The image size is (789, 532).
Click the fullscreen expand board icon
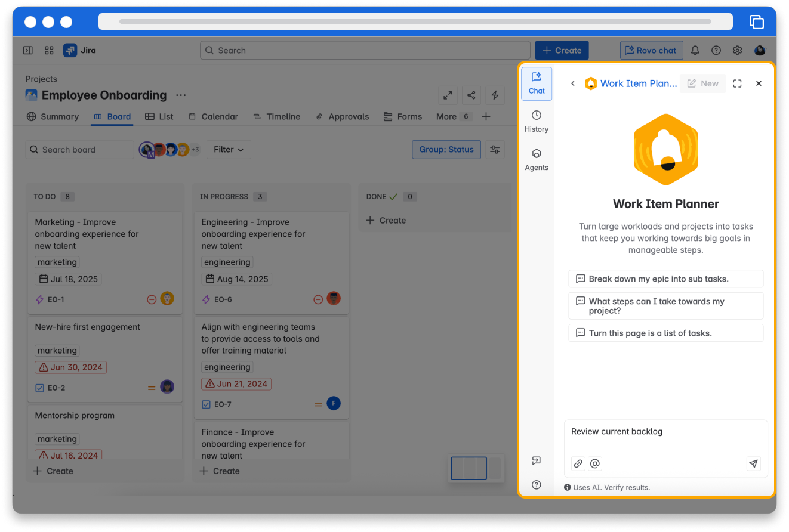[x=448, y=95]
